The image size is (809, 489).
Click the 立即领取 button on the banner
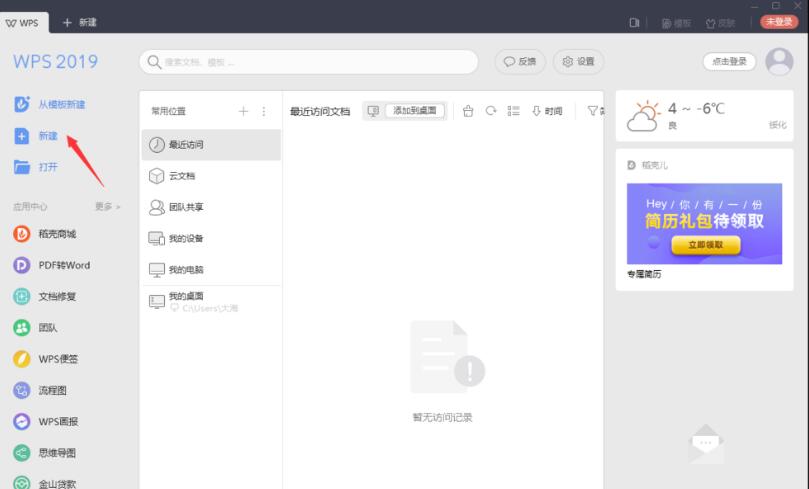tap(706, 244)
